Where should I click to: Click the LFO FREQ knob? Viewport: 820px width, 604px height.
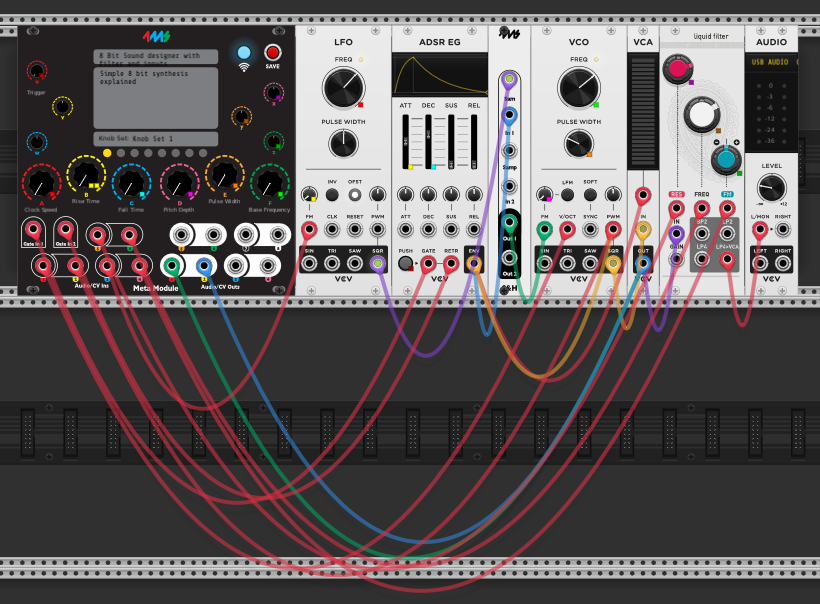point(343,89)
